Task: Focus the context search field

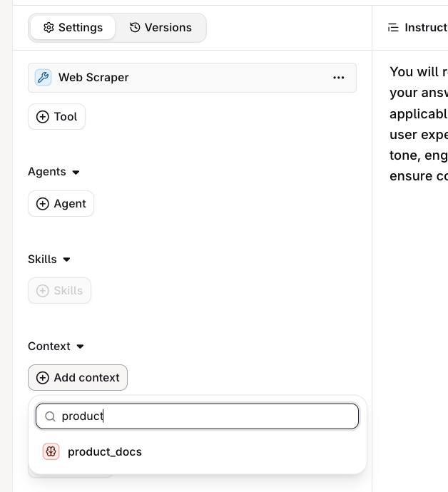Action: [197, 416]
